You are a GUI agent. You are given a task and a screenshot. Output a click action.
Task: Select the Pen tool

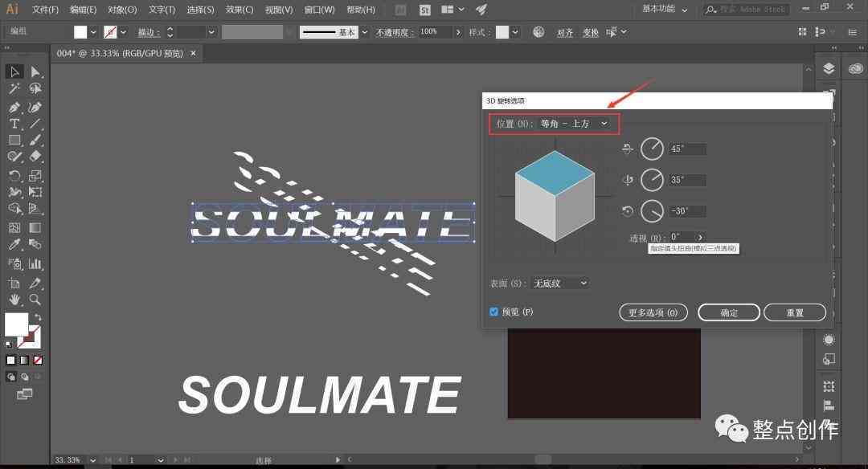(x=14, y=107)
